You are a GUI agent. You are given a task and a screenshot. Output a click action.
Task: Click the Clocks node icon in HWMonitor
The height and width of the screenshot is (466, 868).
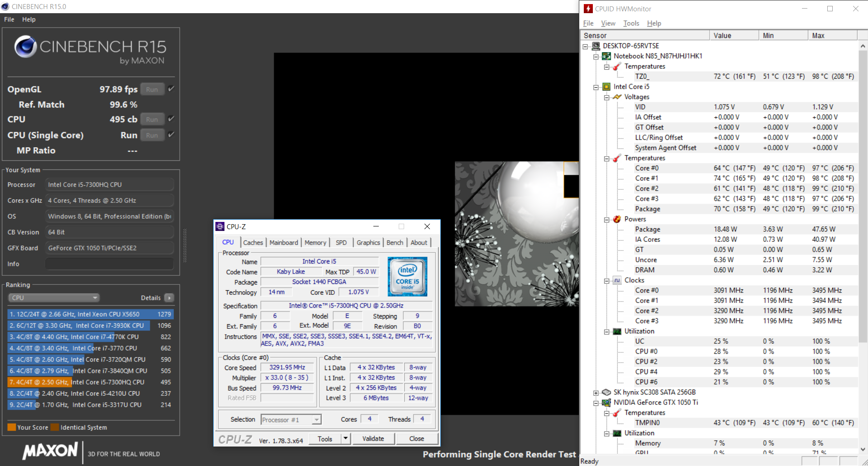[x=617, y=280]
